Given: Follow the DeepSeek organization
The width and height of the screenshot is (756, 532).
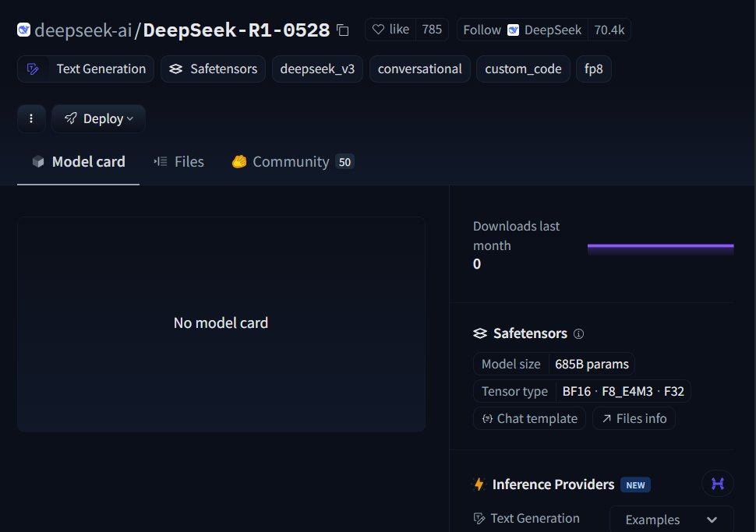Looking at the screenshot, I should click(x=522, y=30).
